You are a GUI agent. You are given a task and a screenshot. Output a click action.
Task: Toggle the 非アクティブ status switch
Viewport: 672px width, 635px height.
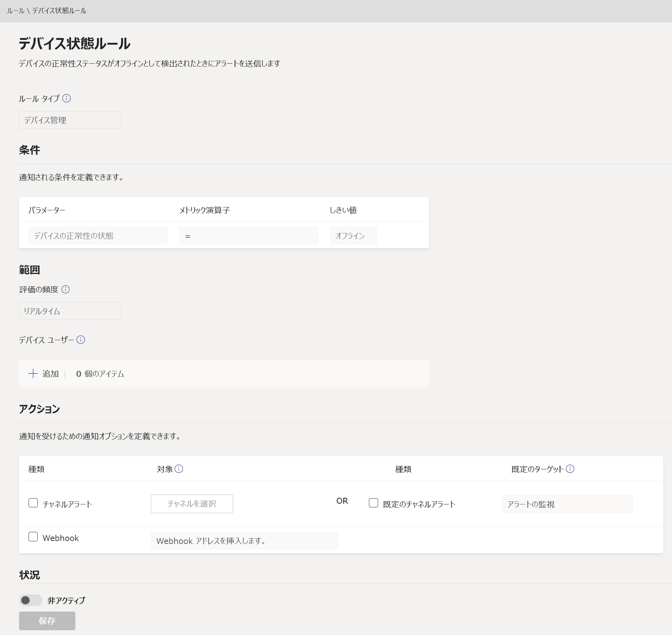pyautogui.click(x=31, y=600)
